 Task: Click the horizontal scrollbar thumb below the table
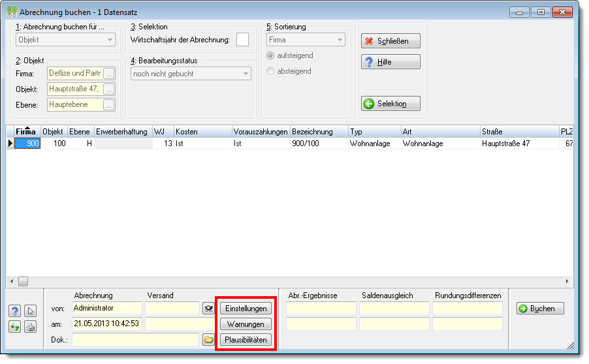[x=24, y=281]
